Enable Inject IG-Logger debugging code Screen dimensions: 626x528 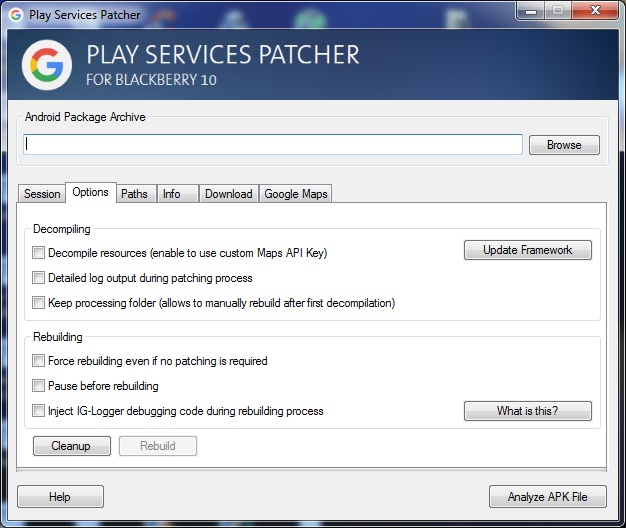click(38, 411)
